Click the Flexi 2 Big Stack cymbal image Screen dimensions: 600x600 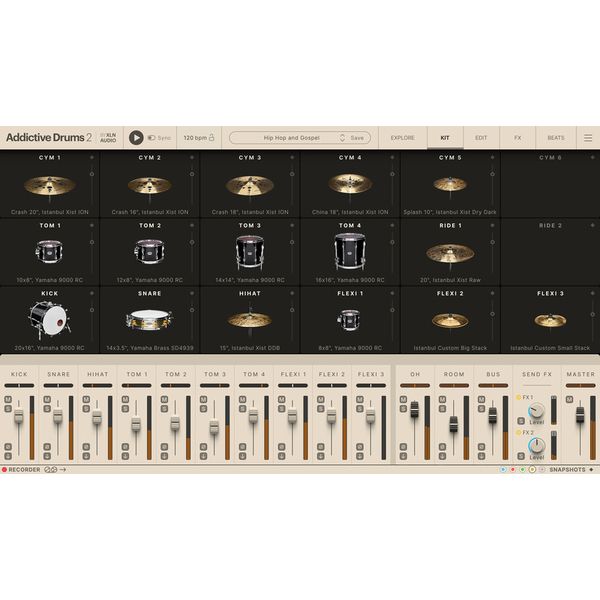point(450,321)
